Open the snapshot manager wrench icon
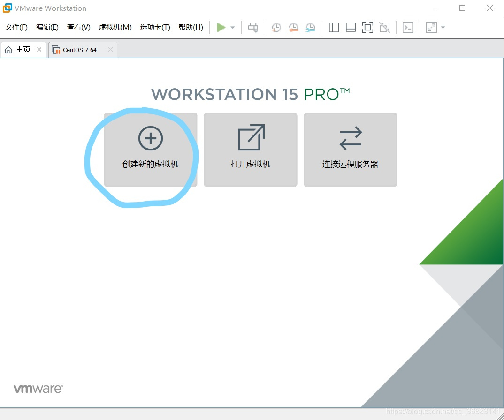Screen dimensions: 504x420 [310, 27]
